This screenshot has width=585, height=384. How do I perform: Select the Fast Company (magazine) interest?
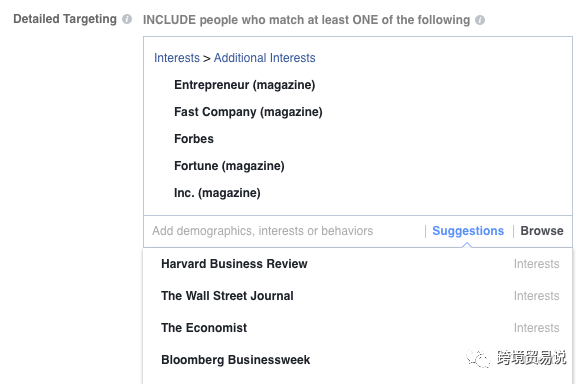coord(248,112)
